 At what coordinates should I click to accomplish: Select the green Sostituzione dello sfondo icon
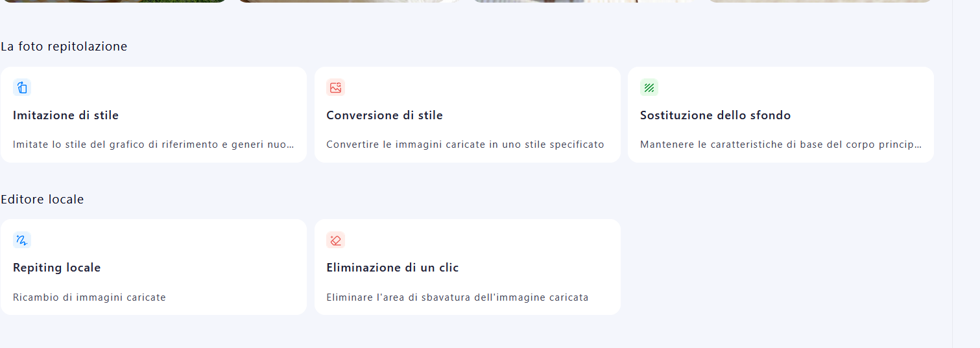click(x=649, y=87)
